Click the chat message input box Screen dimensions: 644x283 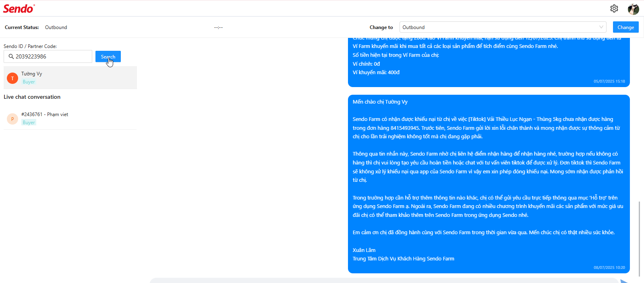pyautogui.click(x=385, y=281)
